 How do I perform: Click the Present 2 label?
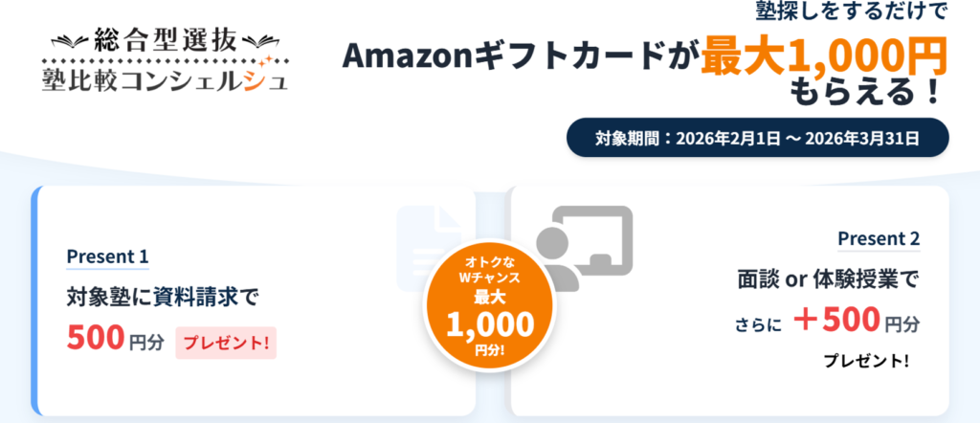pos(879,238)
